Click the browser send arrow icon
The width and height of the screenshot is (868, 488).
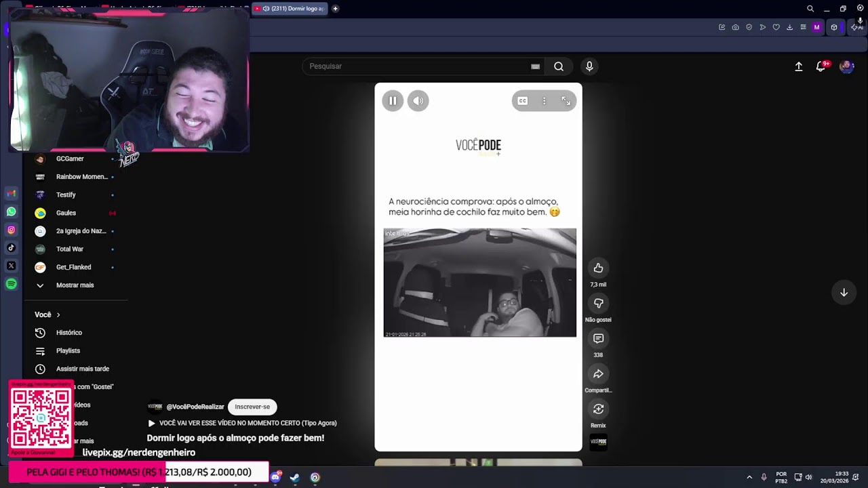pos(762,27)
